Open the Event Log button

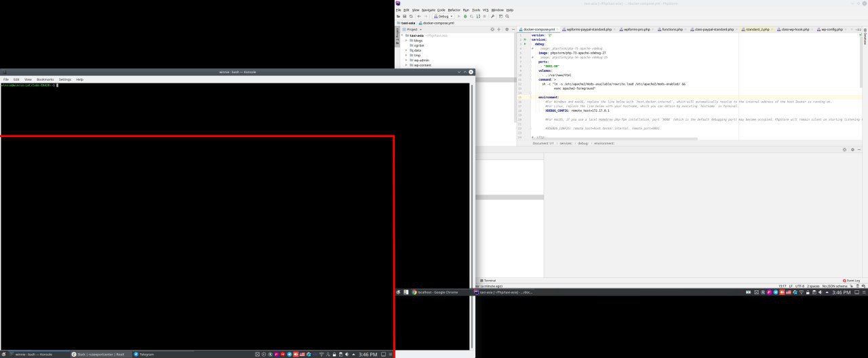pos(852,281)
